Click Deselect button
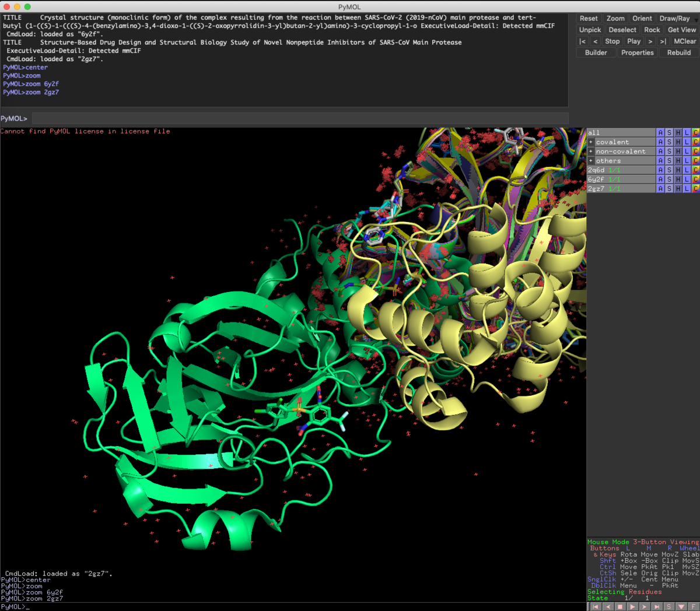The image size is (700, 611). [622, 30]
